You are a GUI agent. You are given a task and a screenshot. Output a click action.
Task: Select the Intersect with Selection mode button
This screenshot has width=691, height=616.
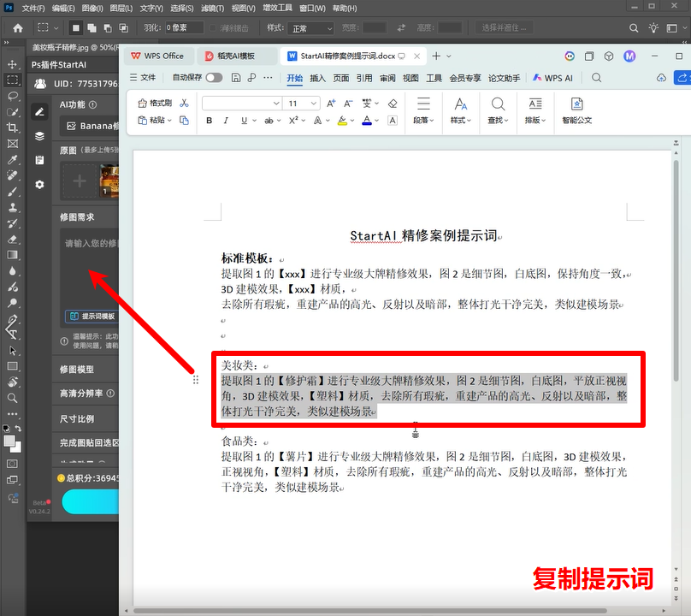point(124,28)
